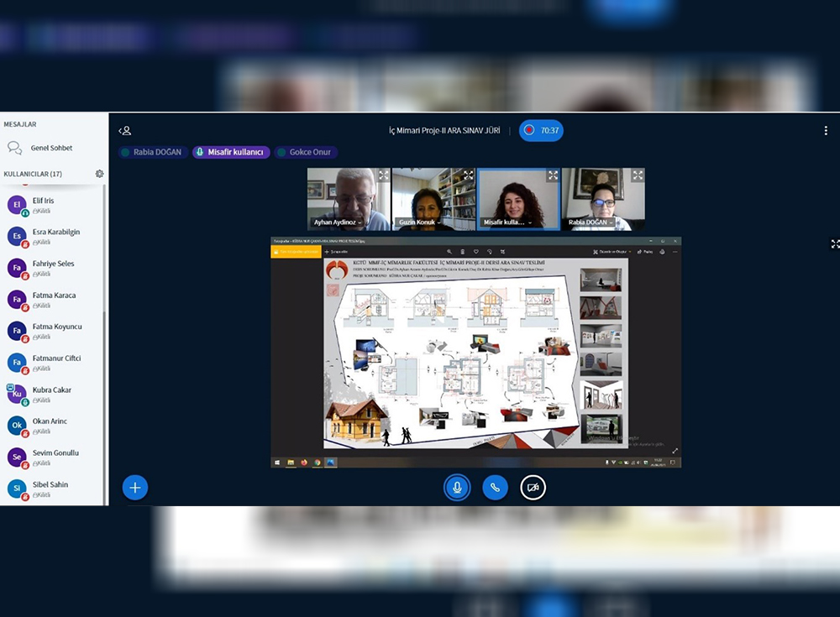Open the users settings gear
The height and width of the screenshot is (617, 840).
99,174
